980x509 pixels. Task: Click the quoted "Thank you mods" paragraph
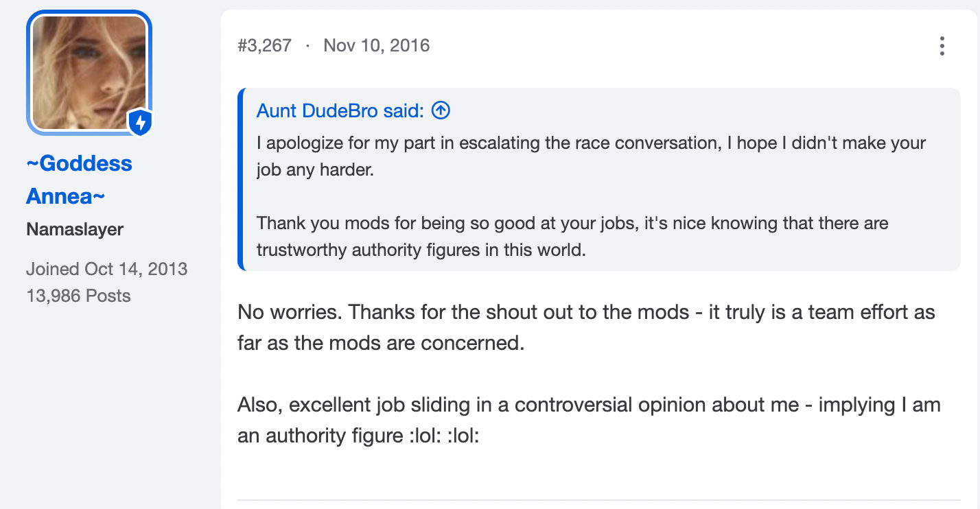pyautogui.click(x=572, y=236)
